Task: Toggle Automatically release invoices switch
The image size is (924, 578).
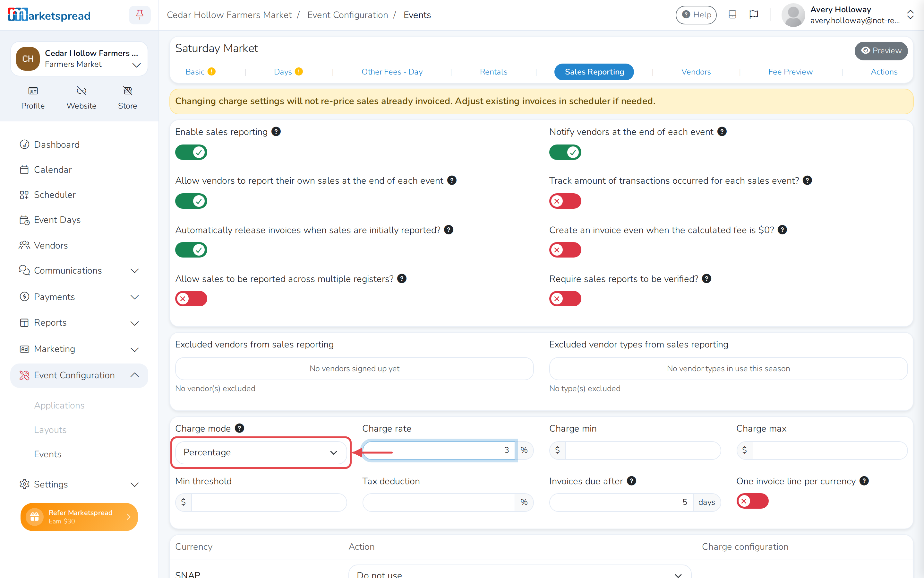Action: tap(191, 250)
